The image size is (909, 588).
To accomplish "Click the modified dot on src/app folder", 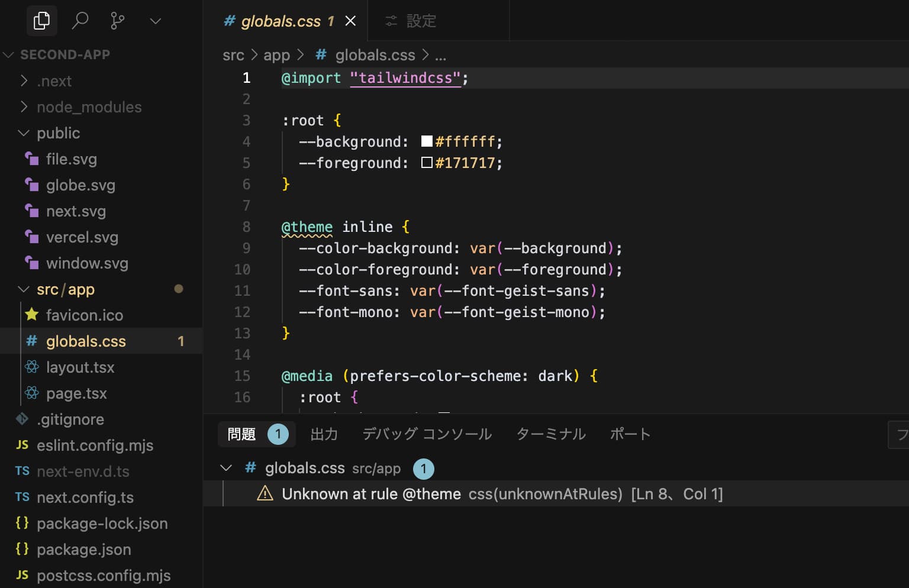I will 179,289.
